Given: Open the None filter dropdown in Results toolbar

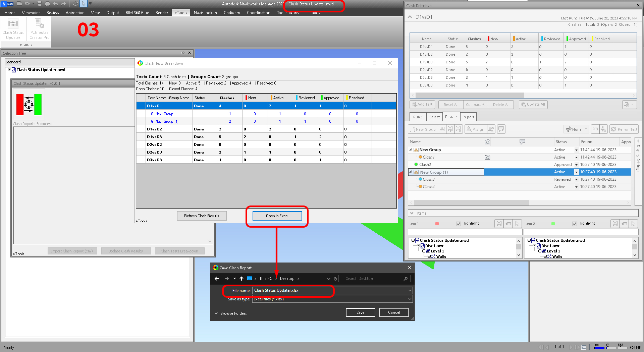Looking at the screenshot, I should coord(577,129).
